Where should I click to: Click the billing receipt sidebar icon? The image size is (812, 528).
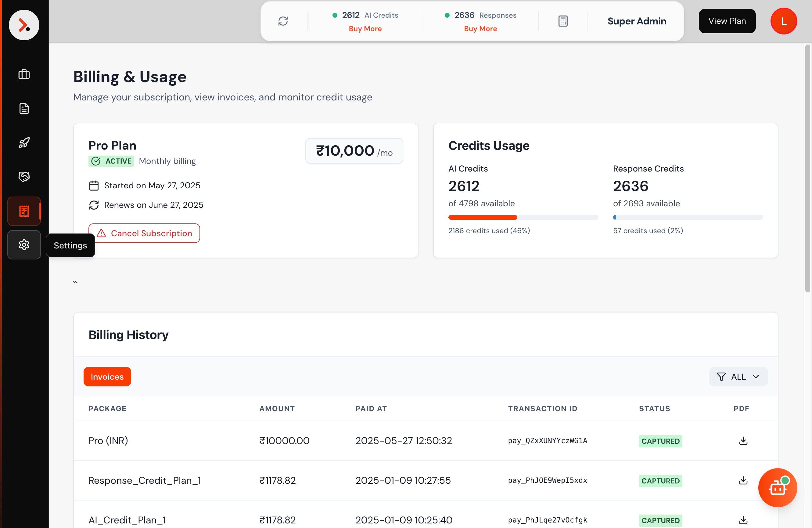pyautogui.click(x=24, y=211)
